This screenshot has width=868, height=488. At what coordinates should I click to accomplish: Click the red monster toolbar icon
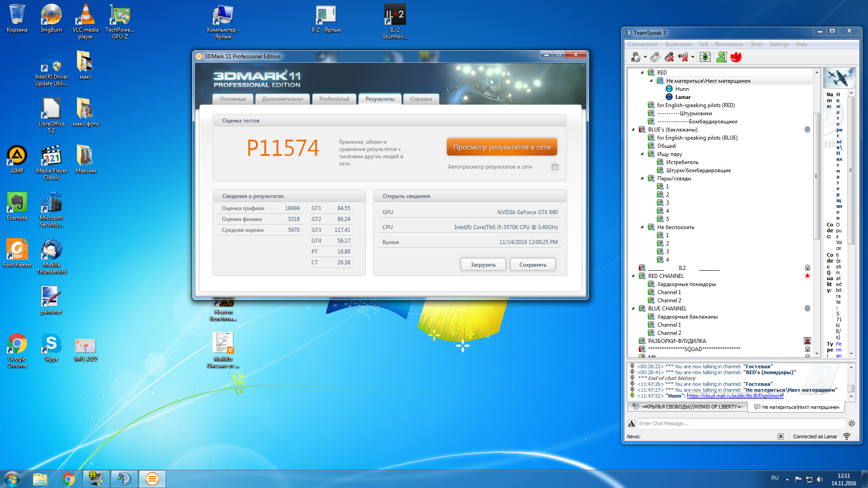click(736, 57)
